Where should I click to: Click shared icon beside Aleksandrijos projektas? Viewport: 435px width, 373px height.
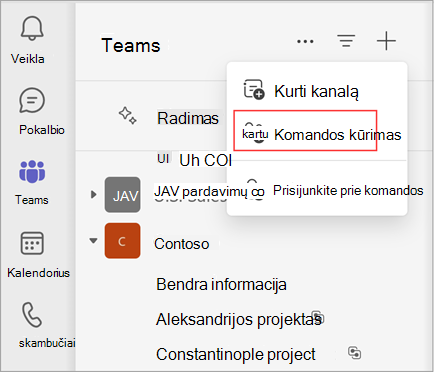pos(318,316)
